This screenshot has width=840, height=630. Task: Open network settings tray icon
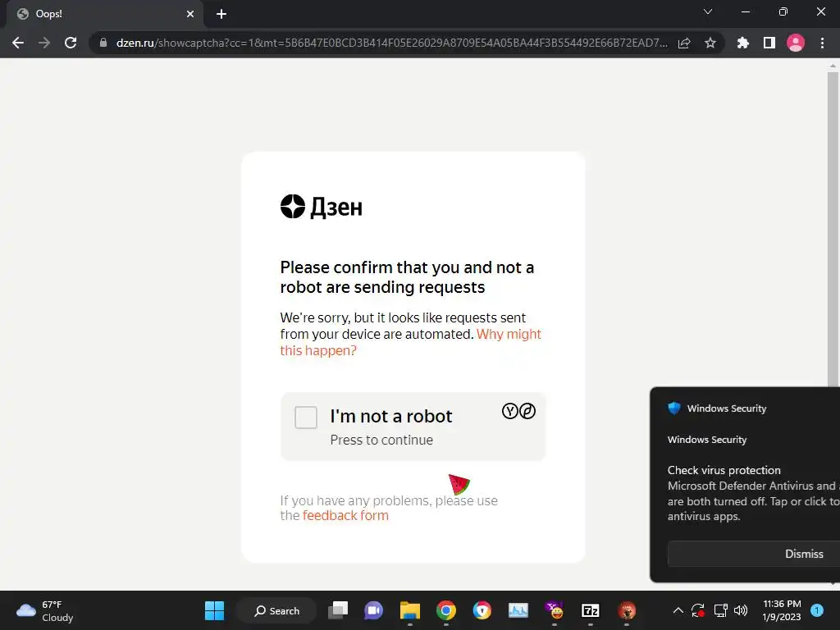click(720, 610)
